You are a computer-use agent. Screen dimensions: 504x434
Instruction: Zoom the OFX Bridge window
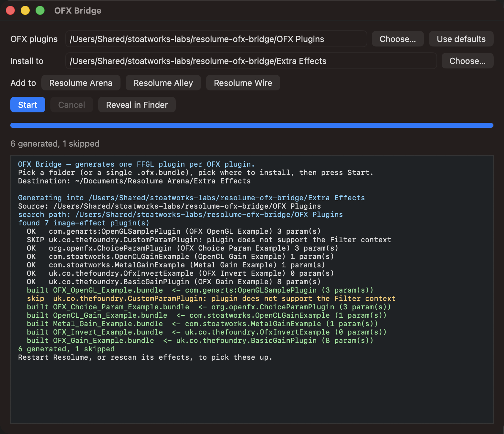click(40, 10)
